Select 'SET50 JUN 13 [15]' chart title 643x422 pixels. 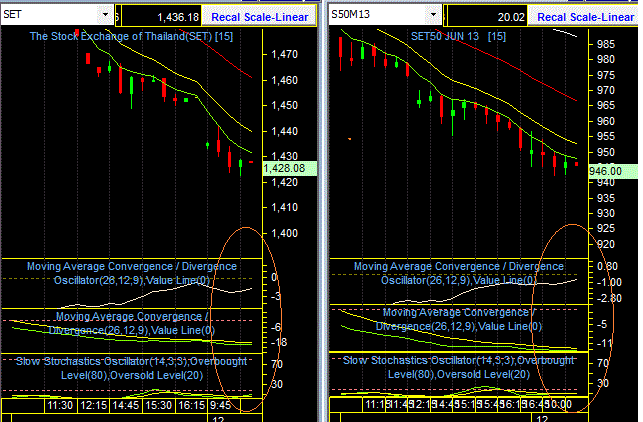[x=458, y=36]
